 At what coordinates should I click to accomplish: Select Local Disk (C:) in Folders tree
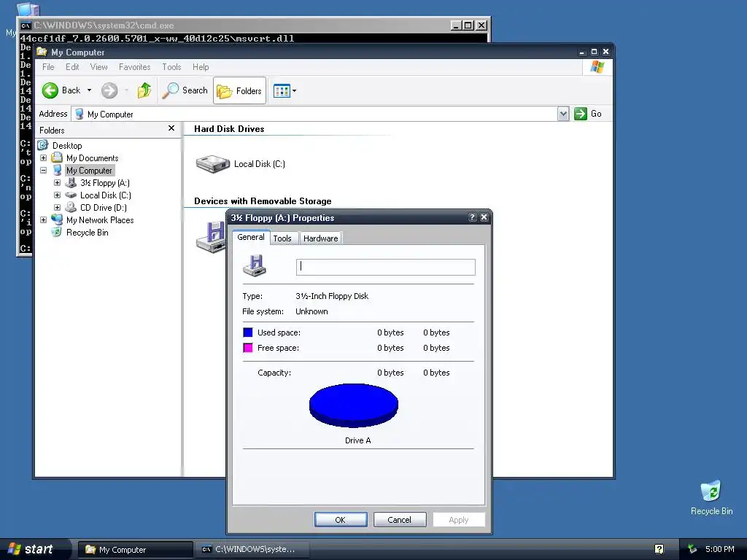[105, 195]
